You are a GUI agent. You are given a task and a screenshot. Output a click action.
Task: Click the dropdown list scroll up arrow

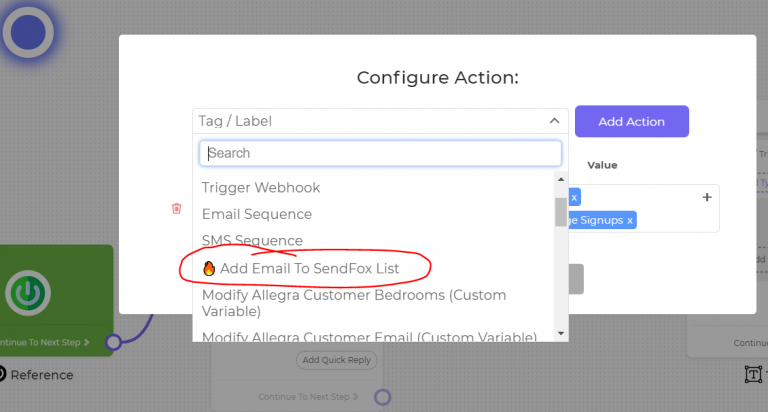coord(561,180)
